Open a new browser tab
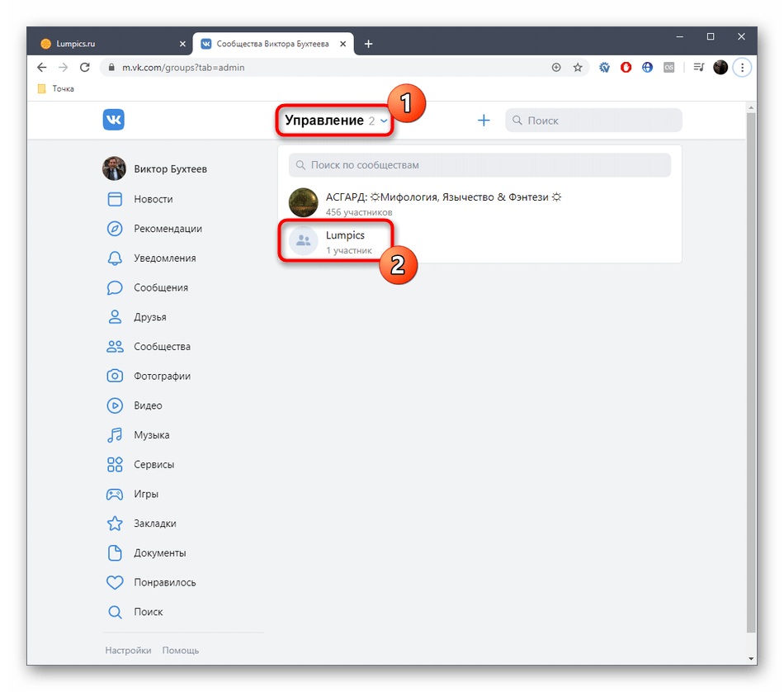The image size is (784, 692). click(x=369, y=44)
